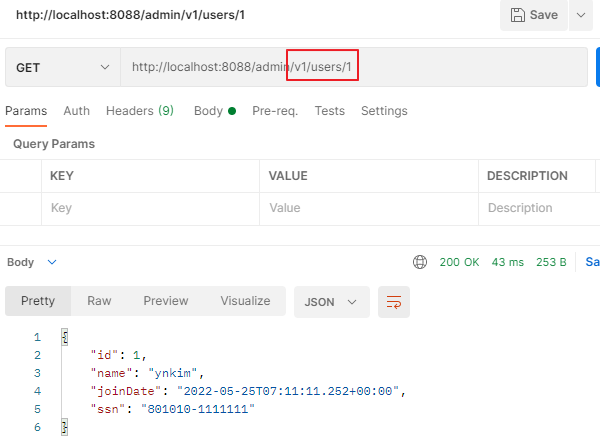600x442 pixels.
Task: Open the Headers (9) tab
Action: (x=140, y=111)
